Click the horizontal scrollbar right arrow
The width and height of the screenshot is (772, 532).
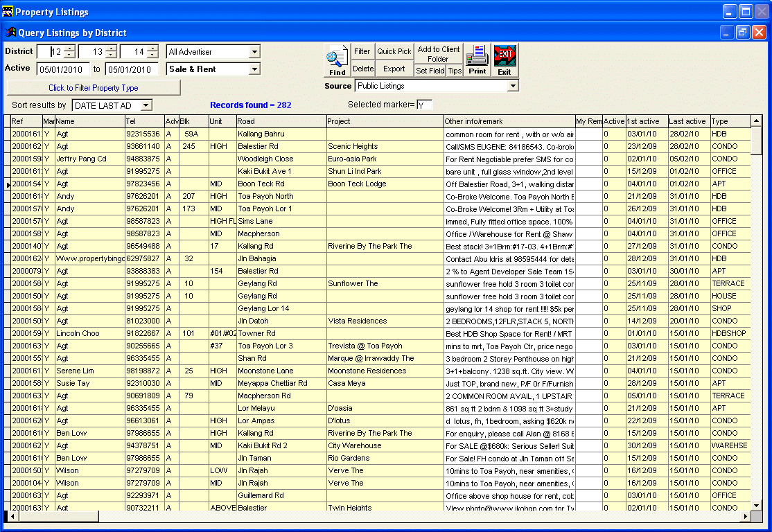coord(746,516)
